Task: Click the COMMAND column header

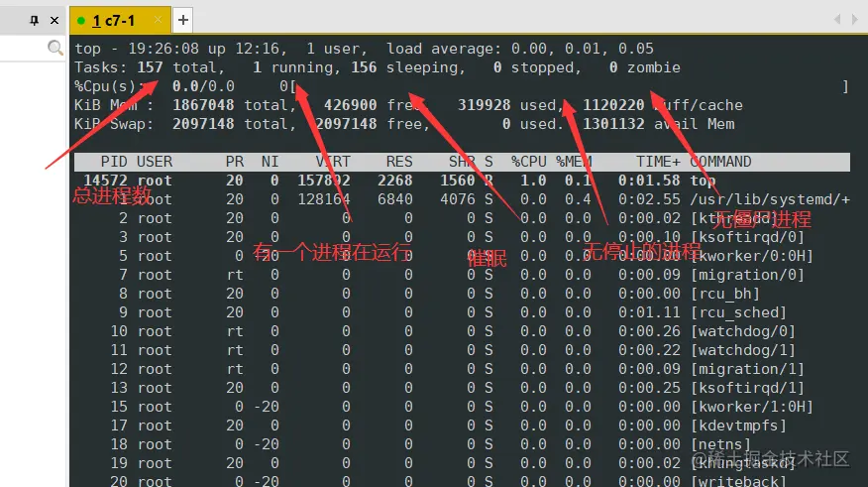Action: click(720, 162)
